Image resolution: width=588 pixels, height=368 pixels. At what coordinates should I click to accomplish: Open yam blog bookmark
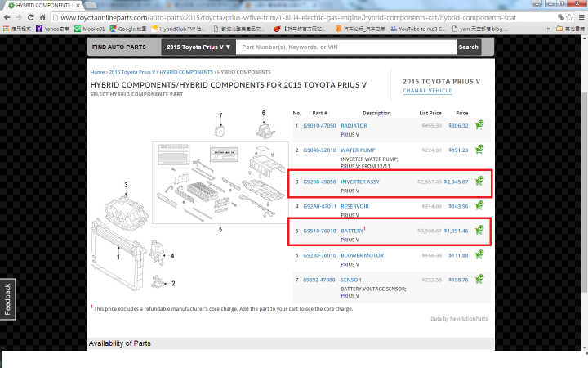coord(480,29)
